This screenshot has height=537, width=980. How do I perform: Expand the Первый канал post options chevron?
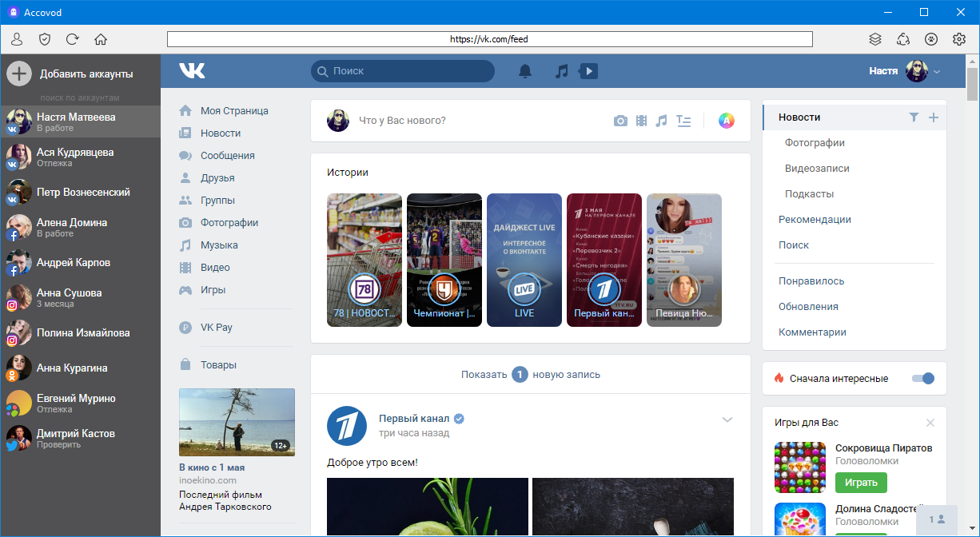coord(727,420)
